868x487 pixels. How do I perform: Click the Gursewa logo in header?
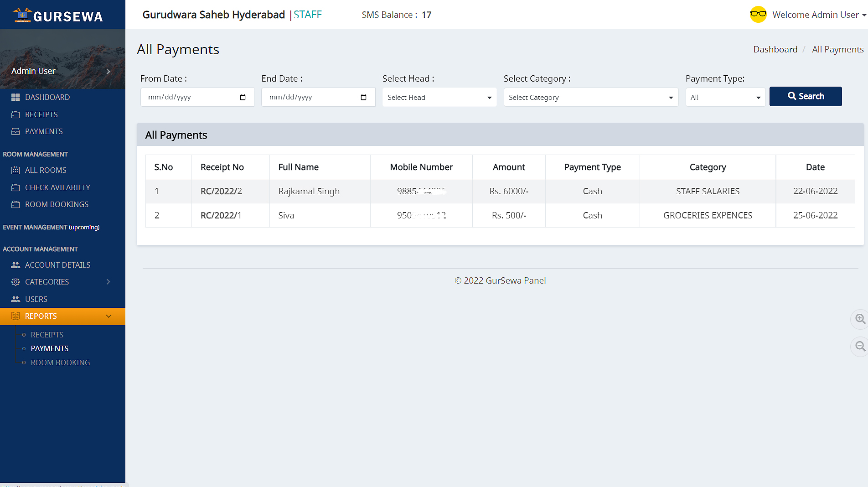(58, 16)
